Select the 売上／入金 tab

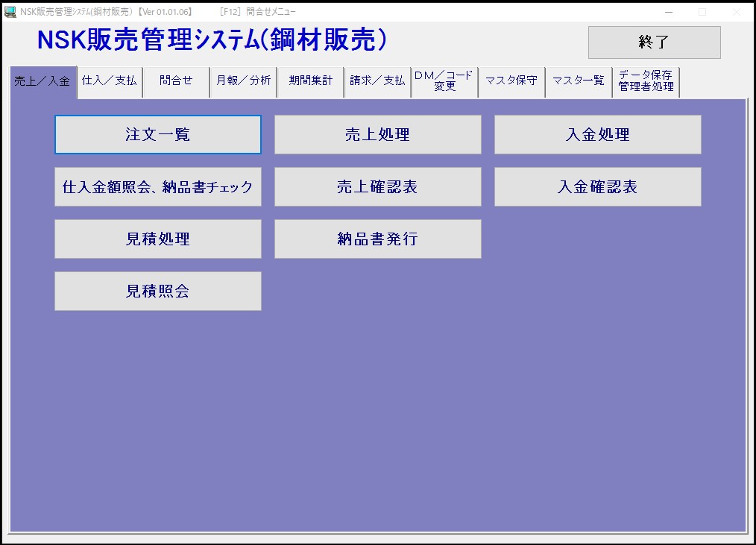(x=43, y=81)
